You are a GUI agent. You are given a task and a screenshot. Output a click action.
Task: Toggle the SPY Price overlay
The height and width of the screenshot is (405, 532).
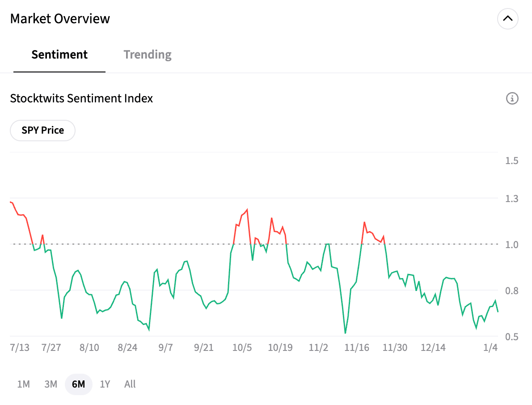tap(43, 131)
